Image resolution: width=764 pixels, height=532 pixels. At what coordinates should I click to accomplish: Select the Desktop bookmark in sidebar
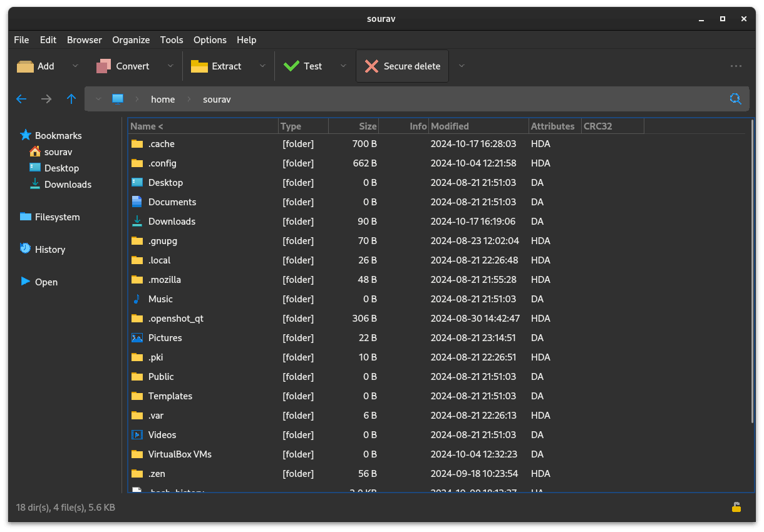point(61,168)
